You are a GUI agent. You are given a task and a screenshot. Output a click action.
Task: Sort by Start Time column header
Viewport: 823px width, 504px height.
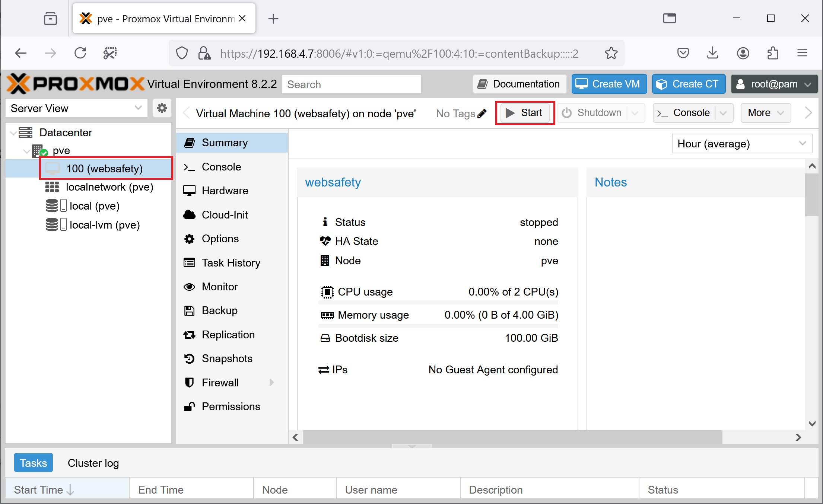click(67, 489)
